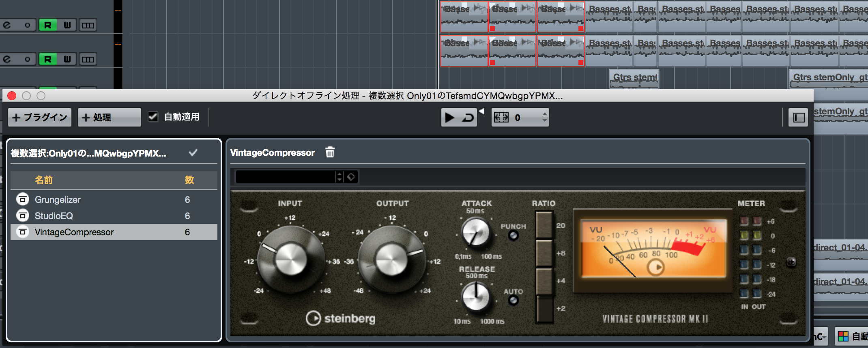Click the Steinberg logo on plugin panel
The height and width of the screenshot is (348, 868).
(340, 318)
